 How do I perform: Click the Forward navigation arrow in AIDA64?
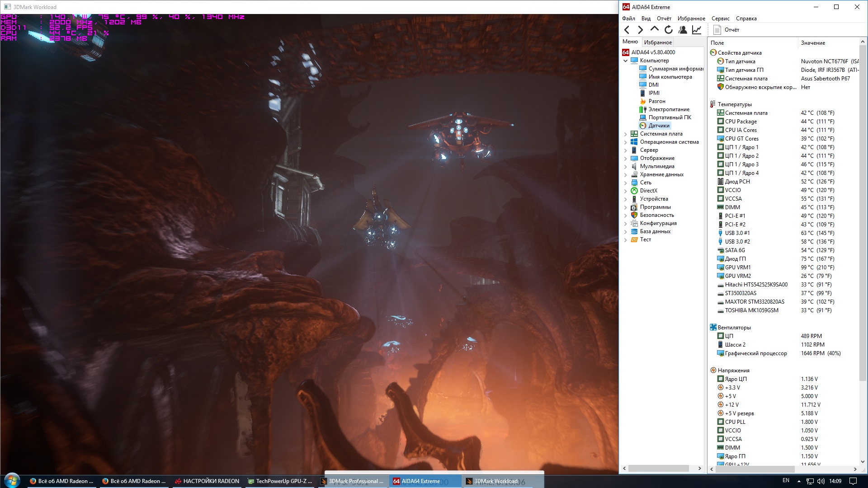640,30
